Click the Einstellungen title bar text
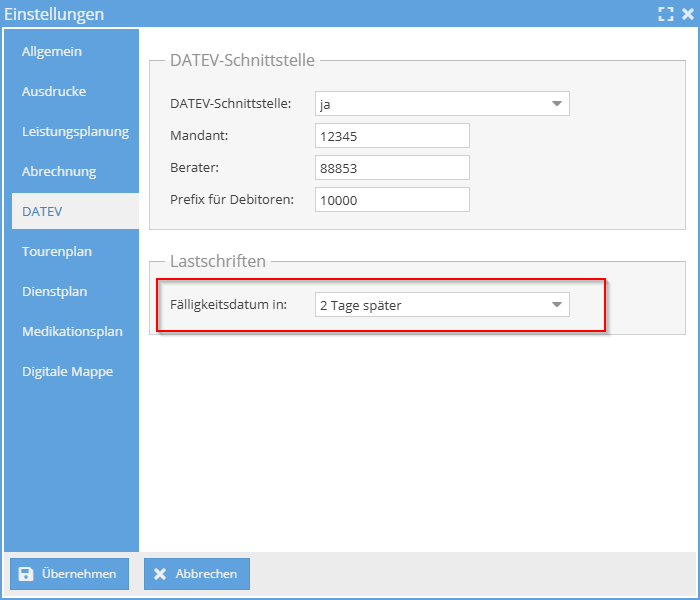Image resolution: width=700 pixels, height=600 pixels. pyautogui.click(x=54, y=14)
